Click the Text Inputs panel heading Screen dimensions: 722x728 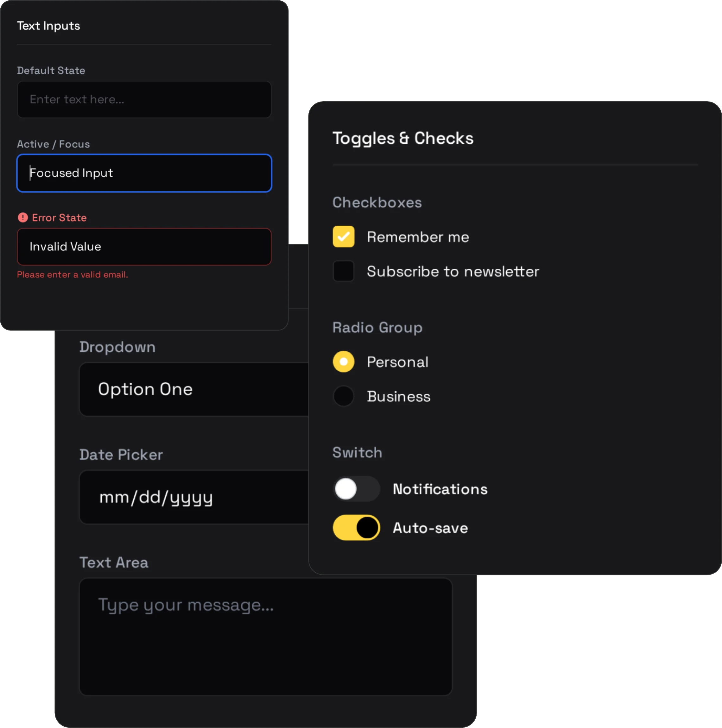coord(48,26)
